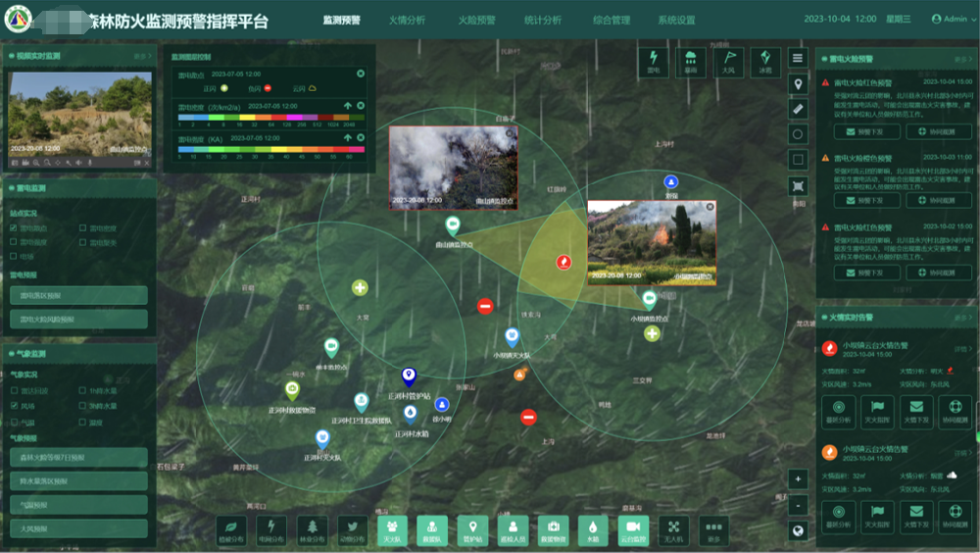Zoom in the map with plus button
This screenshot has width=980, height=553.
pyautogui.click(x=799, y=479)
